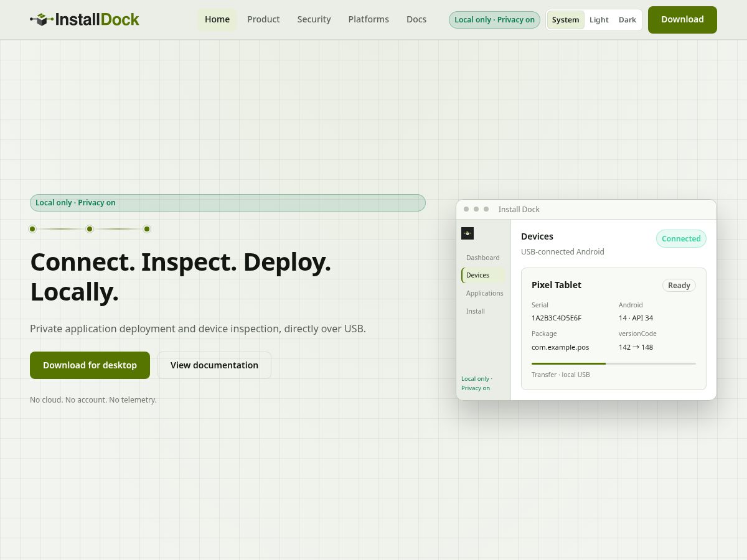This screenshot has height=560, width=747.
Task: Click USB-connected Android subtitle
Action: click(563, 252)
